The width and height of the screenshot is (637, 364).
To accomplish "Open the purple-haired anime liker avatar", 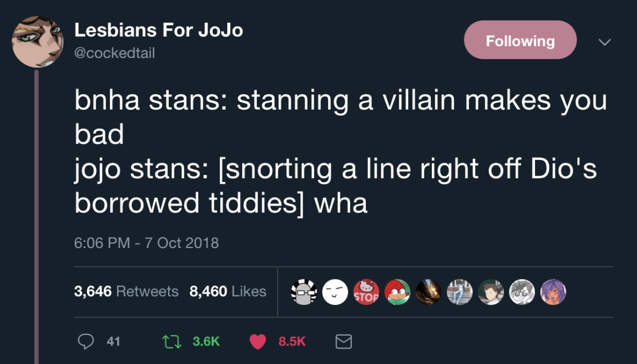I will pyautogui.click(x=553, y=292).
